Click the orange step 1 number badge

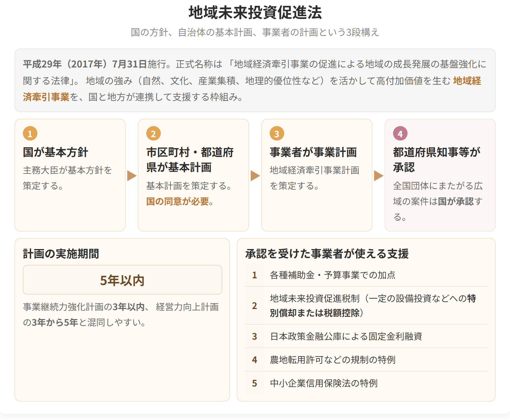(x=30, y=133)
